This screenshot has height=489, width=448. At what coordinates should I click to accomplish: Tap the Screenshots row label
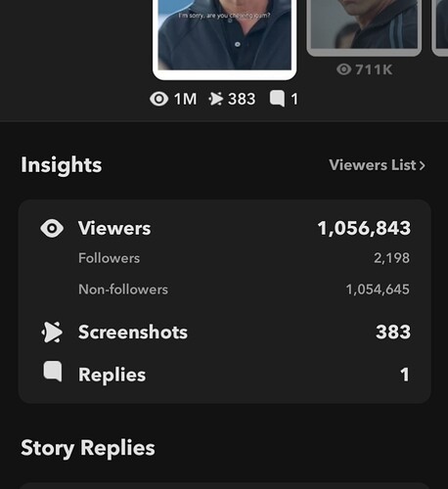pos(133,333)
